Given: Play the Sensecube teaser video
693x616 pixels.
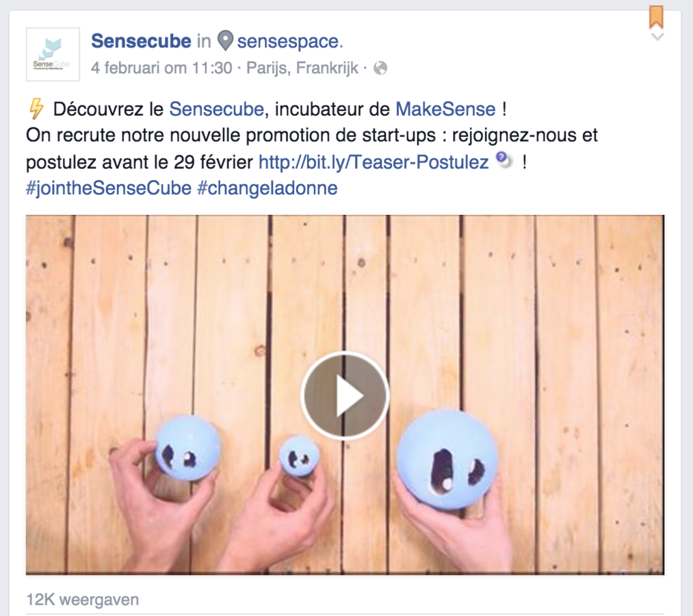Looking at the screenshot, I should (345, 396).
